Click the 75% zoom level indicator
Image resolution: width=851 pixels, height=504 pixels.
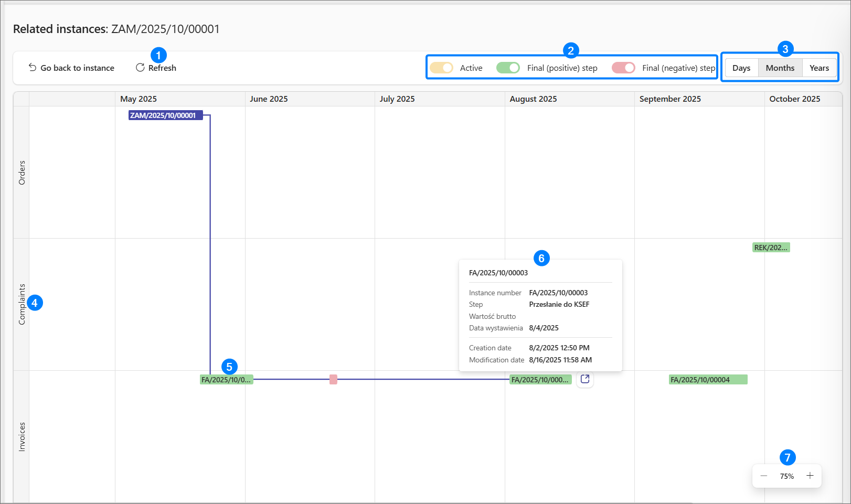pyautogui.click(x=786, y=476)
